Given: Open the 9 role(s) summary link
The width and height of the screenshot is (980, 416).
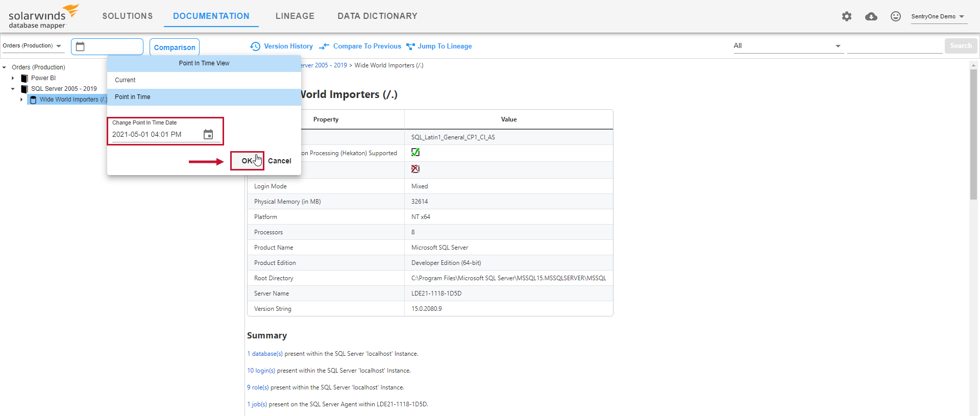Looking at the screenshot, I should [258, 387].
